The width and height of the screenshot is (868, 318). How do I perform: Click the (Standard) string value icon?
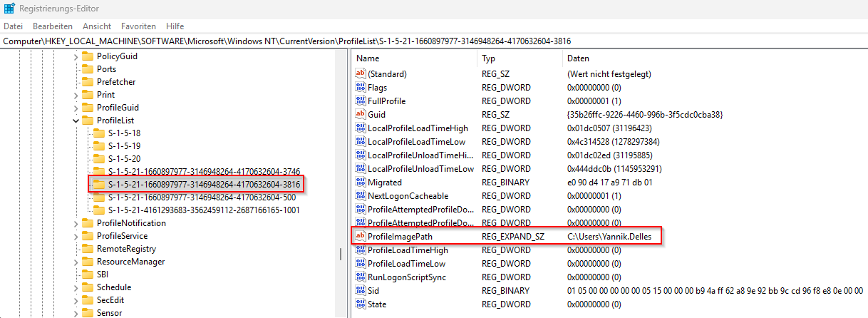click(360, 74)
